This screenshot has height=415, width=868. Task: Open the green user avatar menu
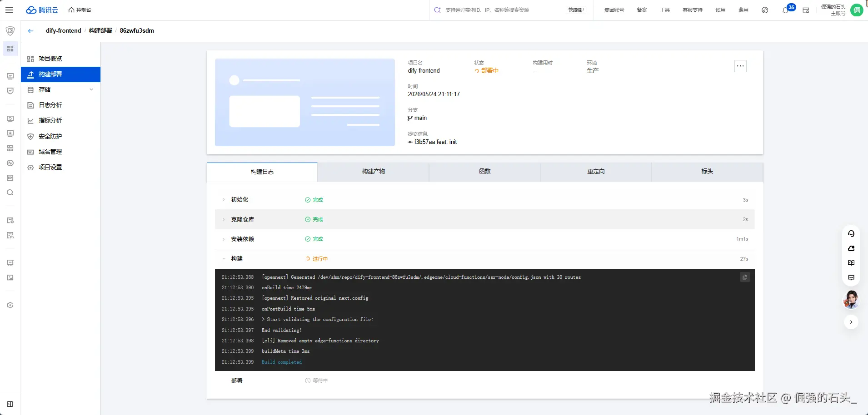click(857, 10)
